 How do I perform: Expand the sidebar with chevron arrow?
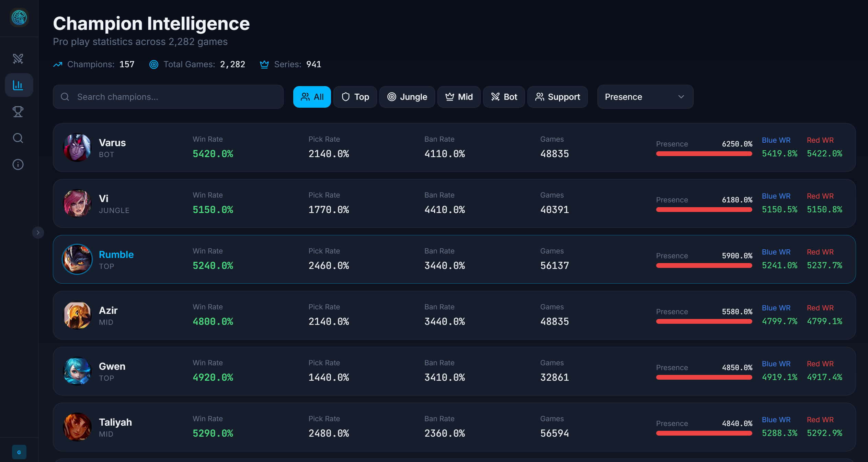38,233
